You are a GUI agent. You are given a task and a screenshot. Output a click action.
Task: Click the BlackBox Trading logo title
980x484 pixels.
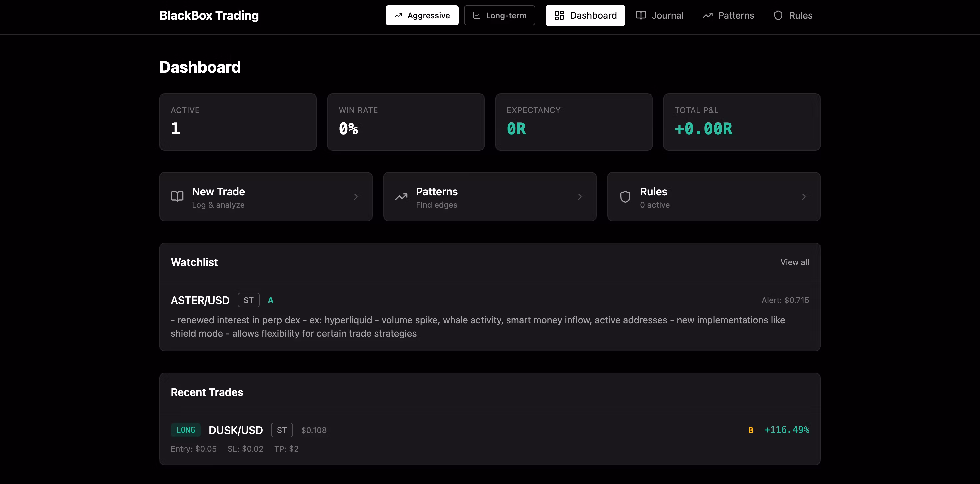pos(209,16)
